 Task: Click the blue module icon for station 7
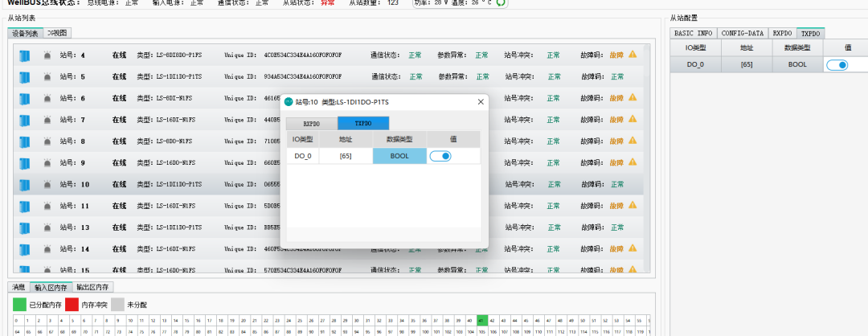point(24,120)
